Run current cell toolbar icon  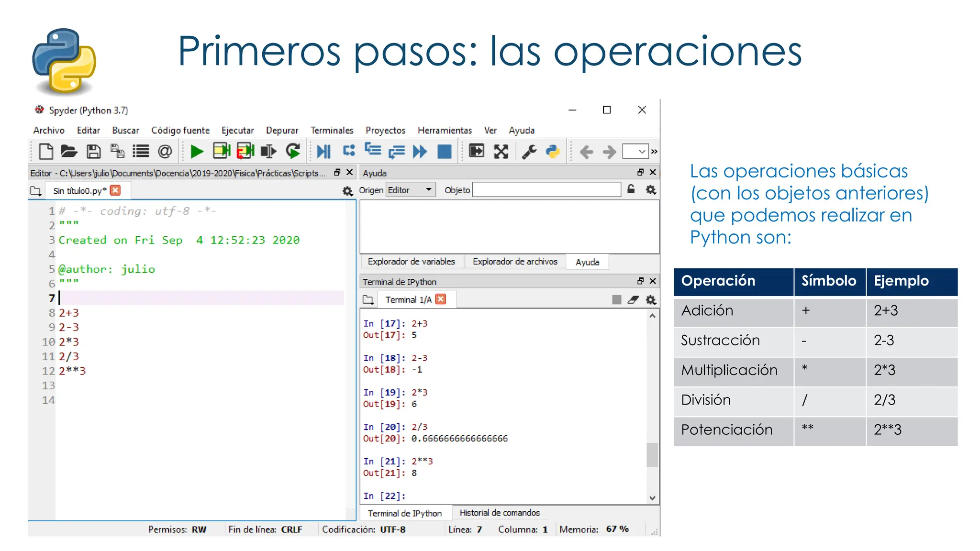click(222, 151)
